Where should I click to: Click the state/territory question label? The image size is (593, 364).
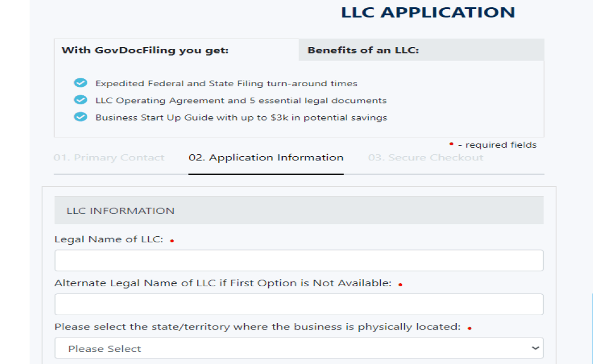coord(257,327)
